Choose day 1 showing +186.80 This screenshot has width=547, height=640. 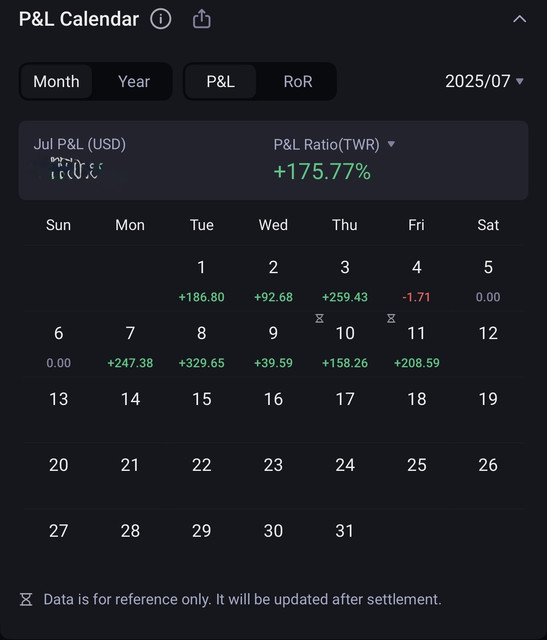[202, 281]
